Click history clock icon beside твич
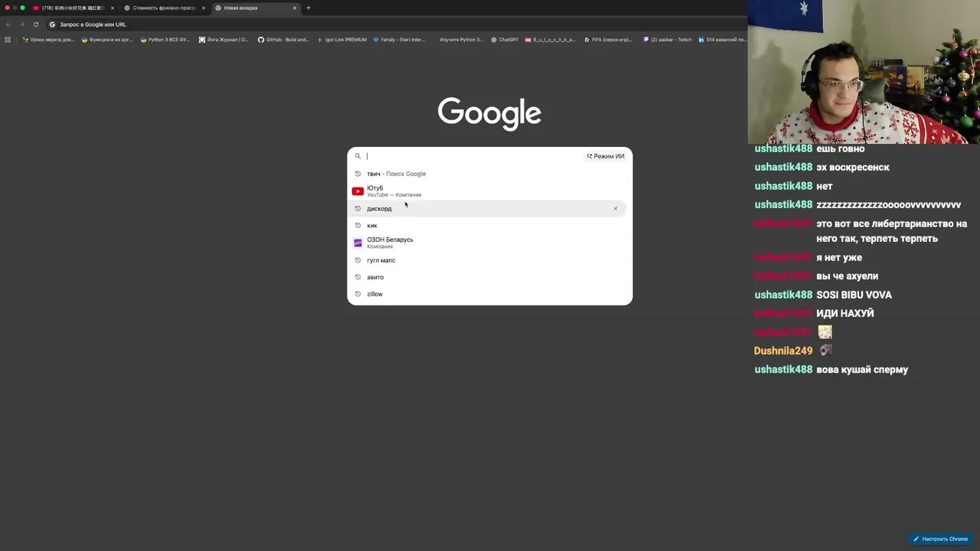This screenshot has width=980, height=551. [x=358, y=174]
